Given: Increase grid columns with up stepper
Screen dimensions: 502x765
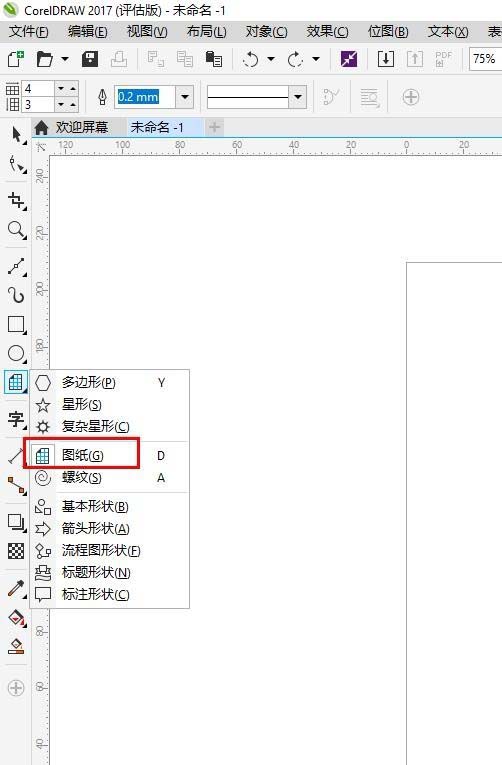Looking at the screenshot, I should tap(73, 88).
